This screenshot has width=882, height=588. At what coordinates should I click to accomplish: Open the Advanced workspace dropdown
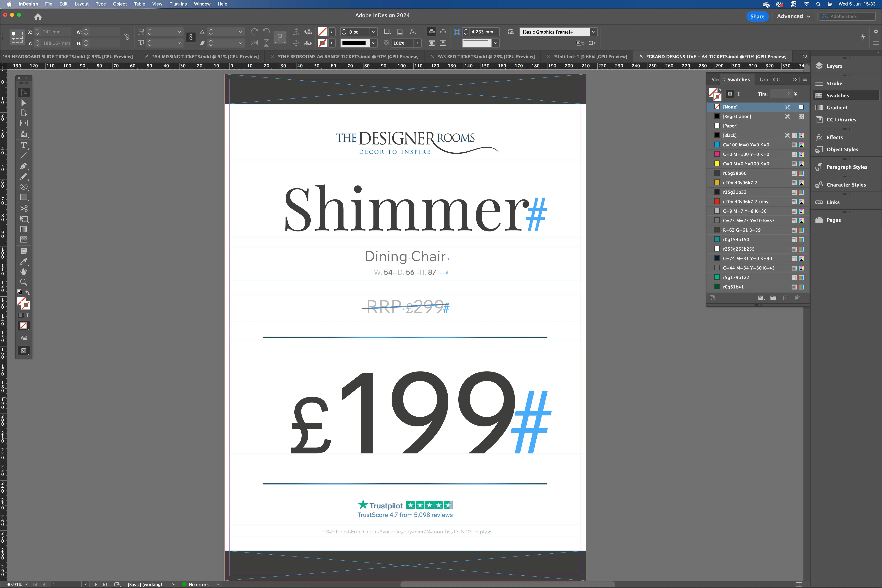[x=793, y=16]
